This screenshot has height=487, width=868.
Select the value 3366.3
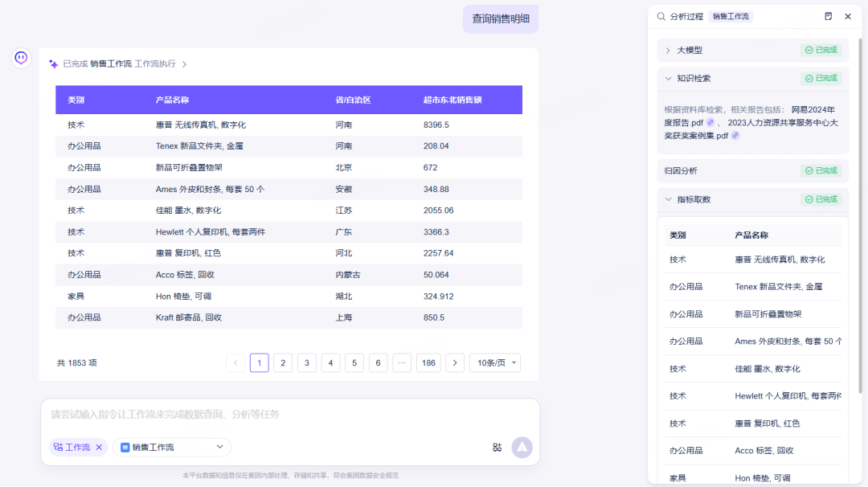coord(436,232)
